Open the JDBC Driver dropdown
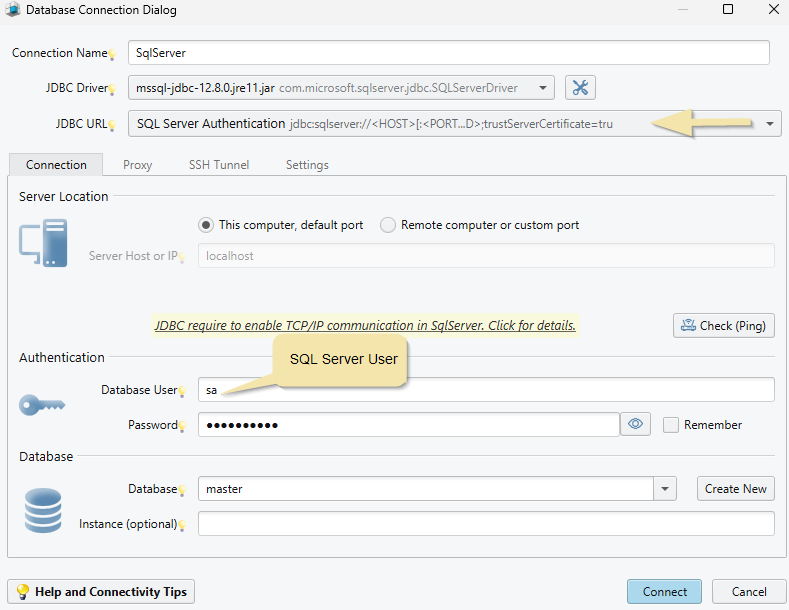This screenshot has width=789, height=610. 543,88
